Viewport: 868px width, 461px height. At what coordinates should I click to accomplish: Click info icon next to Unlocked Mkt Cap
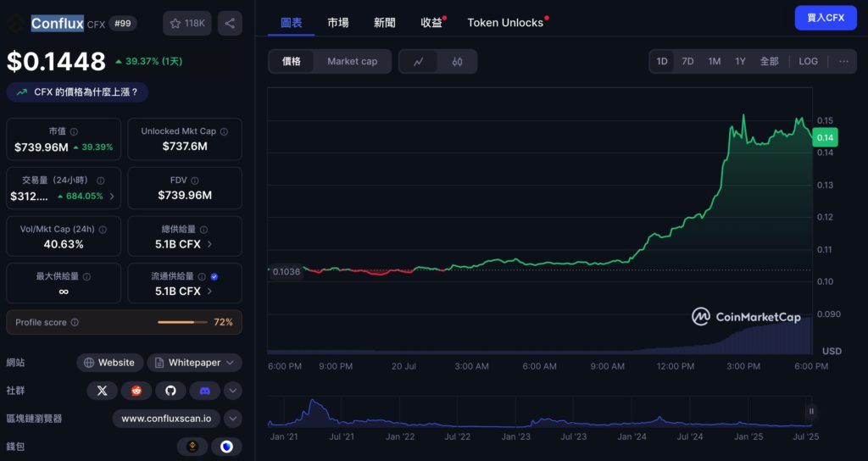coord(224,131)
